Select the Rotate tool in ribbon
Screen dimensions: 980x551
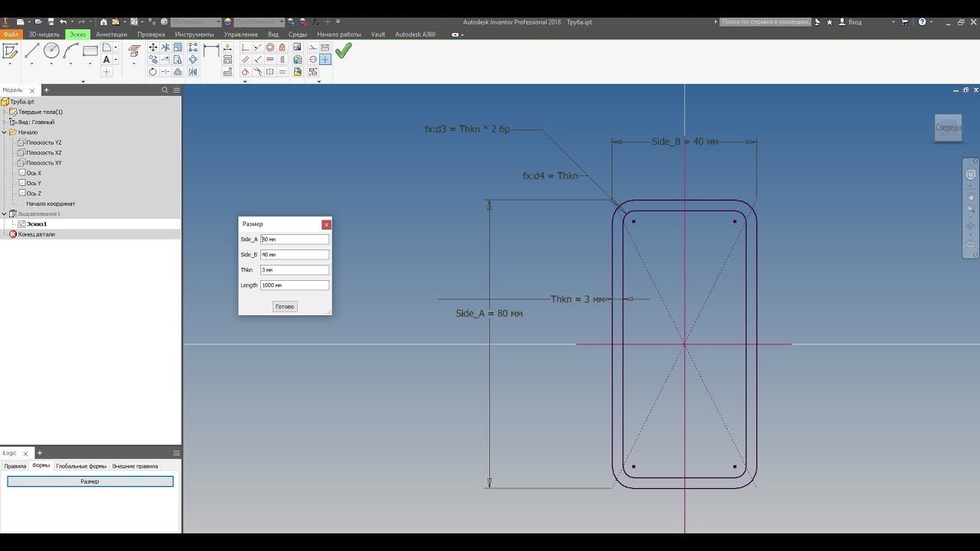pyautogui.click(x=153, y=72)
